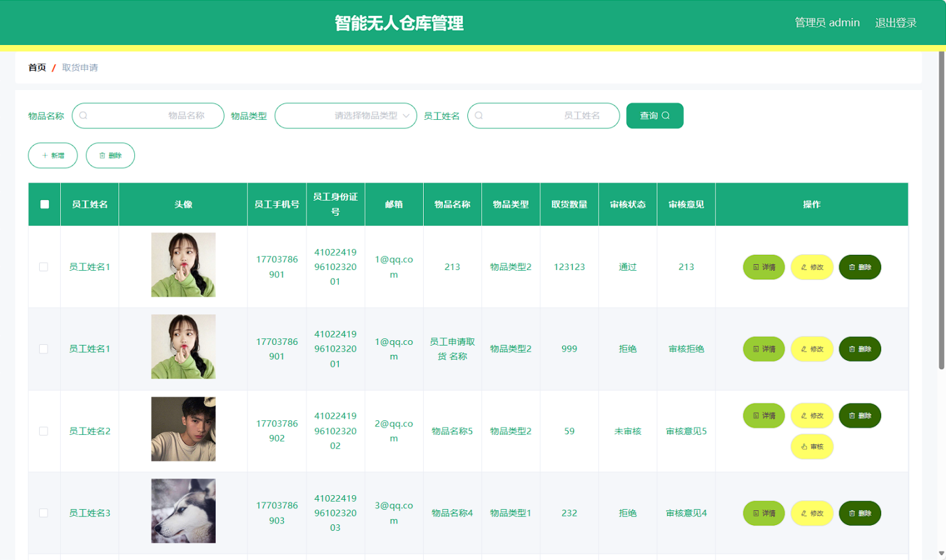Click the 物品名称5 cell
Image resolution: width=946 pixels, height=560 pixels.
coord(452,431)
